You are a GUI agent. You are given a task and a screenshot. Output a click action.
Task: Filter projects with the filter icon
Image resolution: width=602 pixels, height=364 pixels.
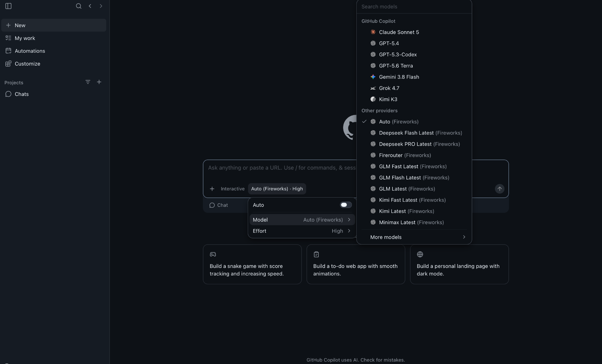pyautogui.click(x=88, y=82)
